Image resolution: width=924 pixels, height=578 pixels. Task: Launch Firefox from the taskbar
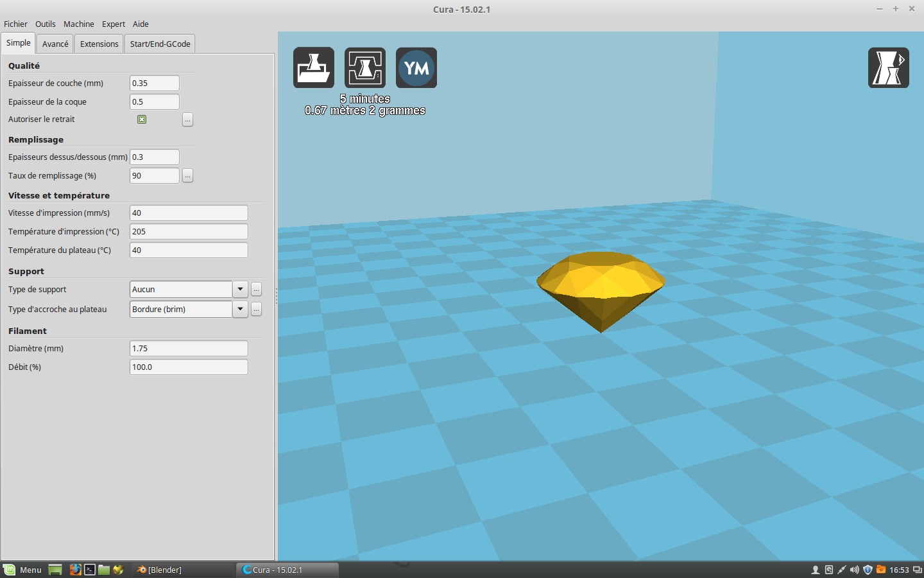click(75, 570)
